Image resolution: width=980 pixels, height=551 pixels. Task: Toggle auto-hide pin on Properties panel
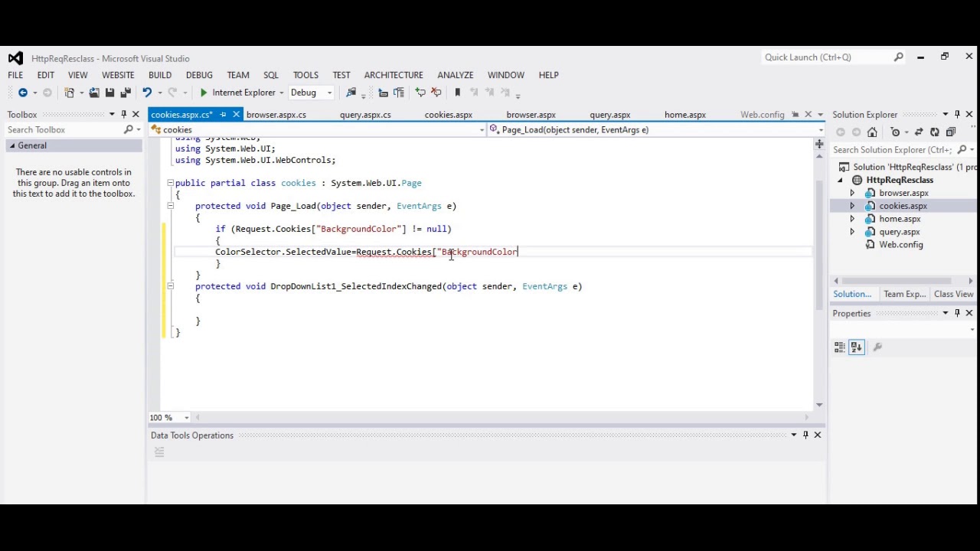coord(957,313)
